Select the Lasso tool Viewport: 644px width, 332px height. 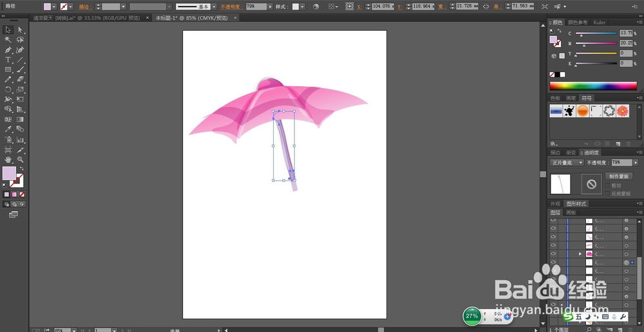(x=20, y=40)
